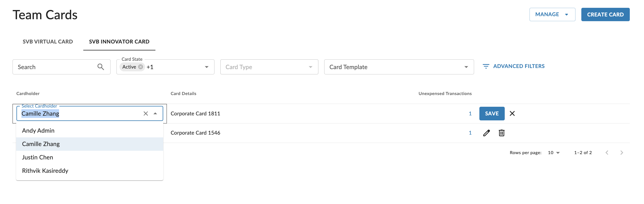
Task: Change the rows per page value
Action: coord(553,152)
